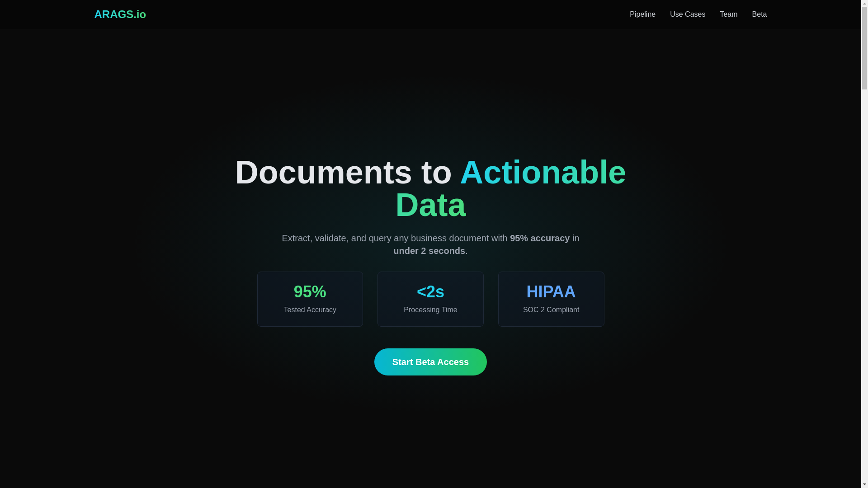Image resolution: width=868 pixels, height=488 pixels.
Task: Click the word Documents in the headline
Action: click(x=323, y=173)
